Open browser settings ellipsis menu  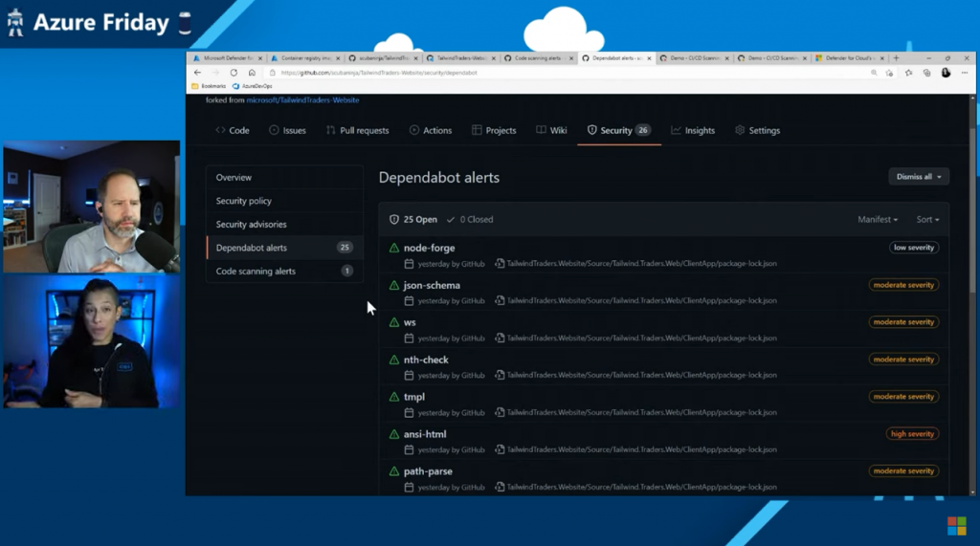pos(965,73)
